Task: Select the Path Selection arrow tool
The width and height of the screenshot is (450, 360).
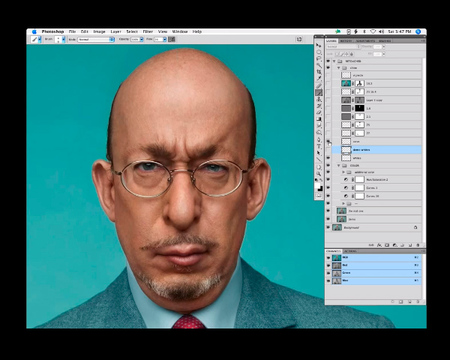Action: coord(319,153)
